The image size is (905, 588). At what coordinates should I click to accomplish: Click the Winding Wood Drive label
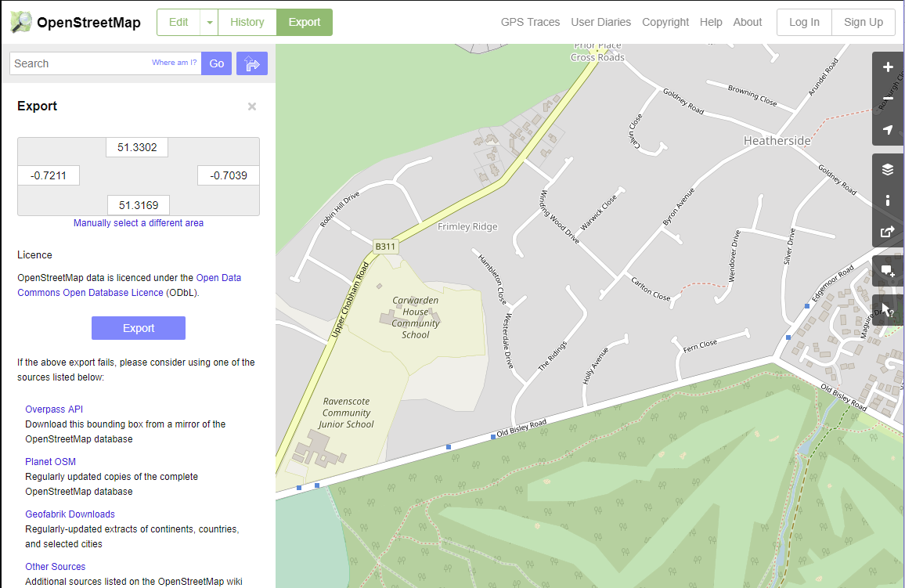point(559,217)
